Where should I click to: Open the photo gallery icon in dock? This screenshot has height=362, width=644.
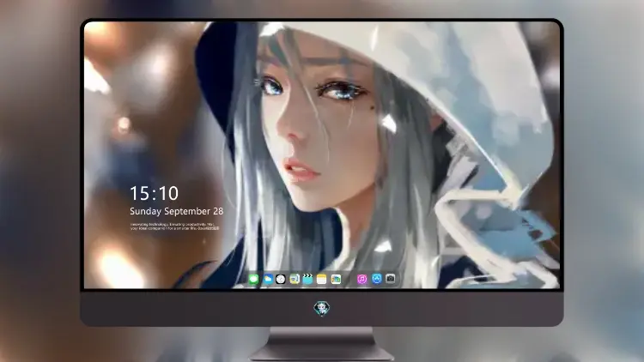click(x=336, y=280)
